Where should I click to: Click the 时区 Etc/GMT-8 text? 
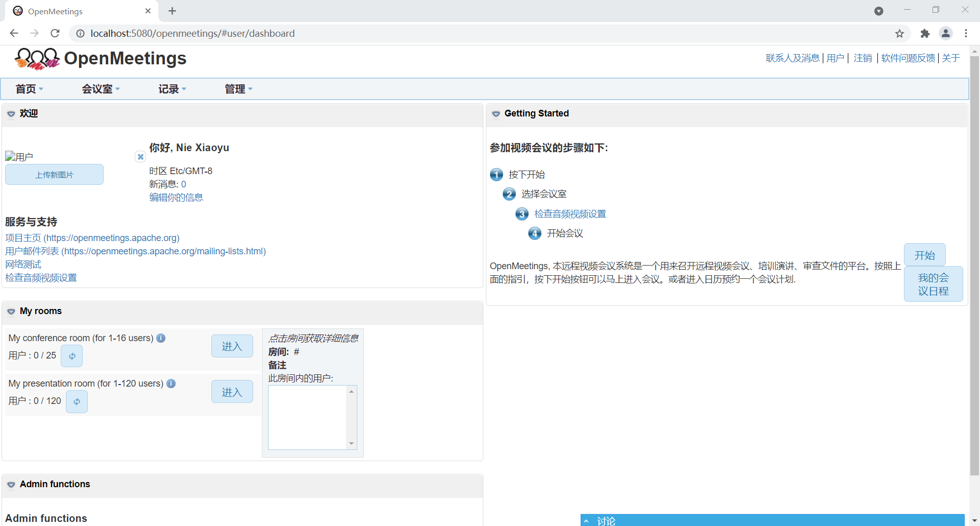point(181,171)
